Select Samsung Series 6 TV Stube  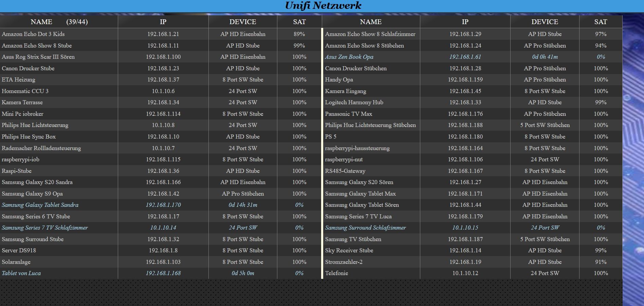[x=36, y=216]
